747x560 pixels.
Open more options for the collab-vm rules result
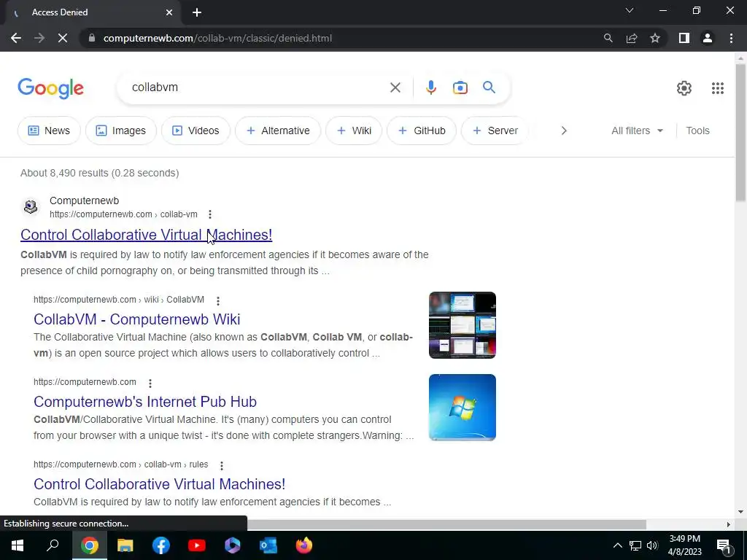[222, 465]
